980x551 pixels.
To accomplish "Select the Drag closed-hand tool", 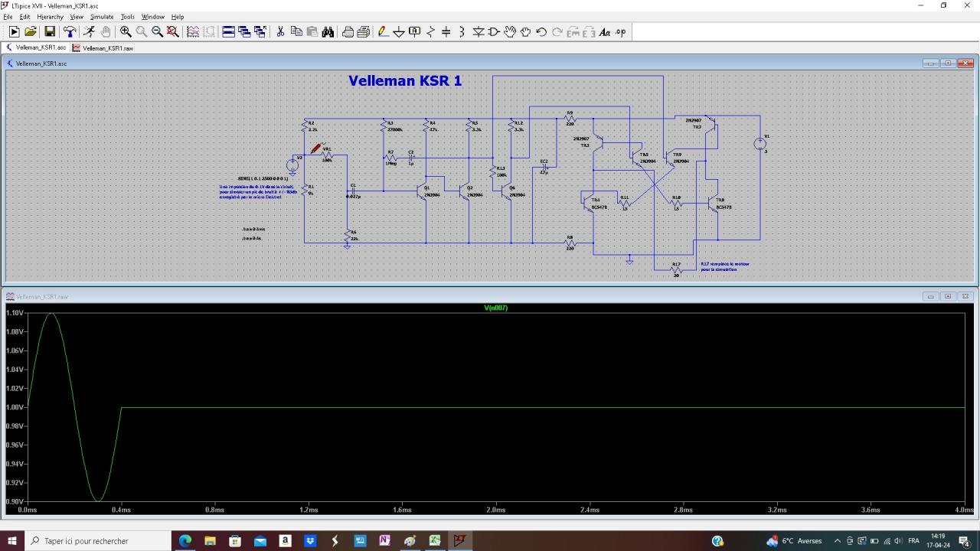I will 525,31.
